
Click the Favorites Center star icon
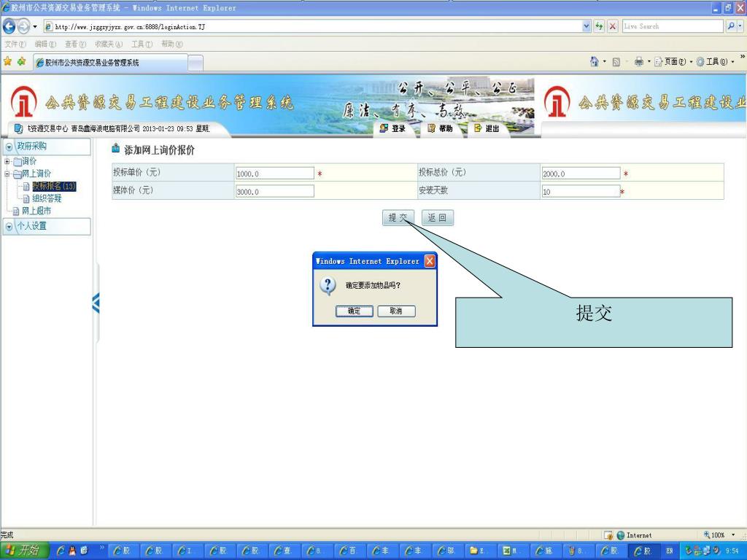pyautogui.click(x=7, y=61)
